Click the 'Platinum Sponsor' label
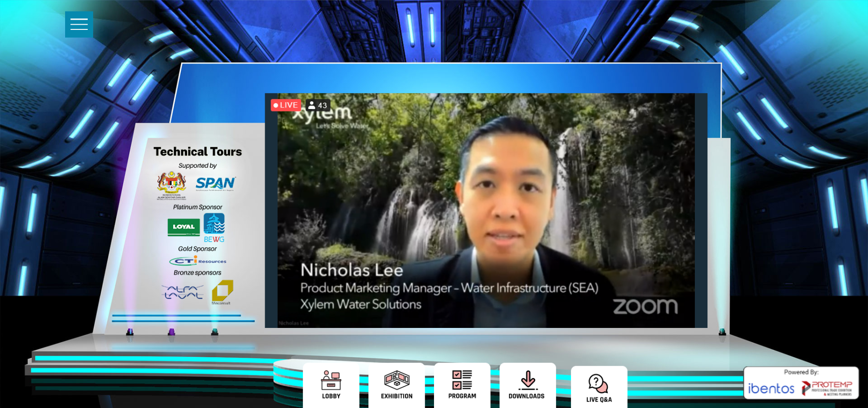 198,207
